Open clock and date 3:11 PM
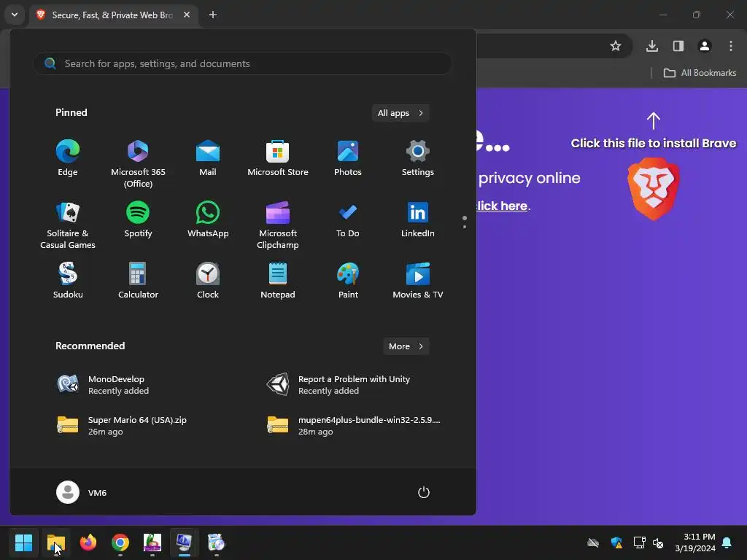Viewport: 747px width, 560px height. (695, 542)
